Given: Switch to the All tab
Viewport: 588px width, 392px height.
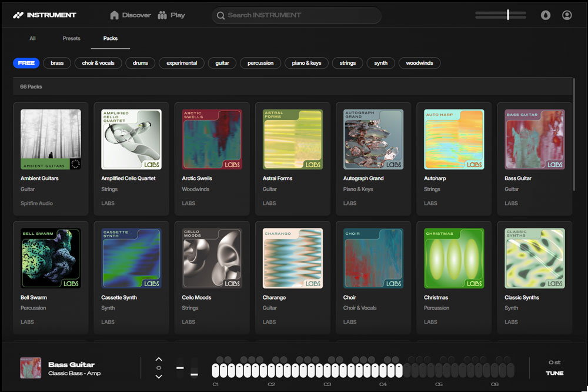Looking at the screenshot, I should click(x=32, y=39).
